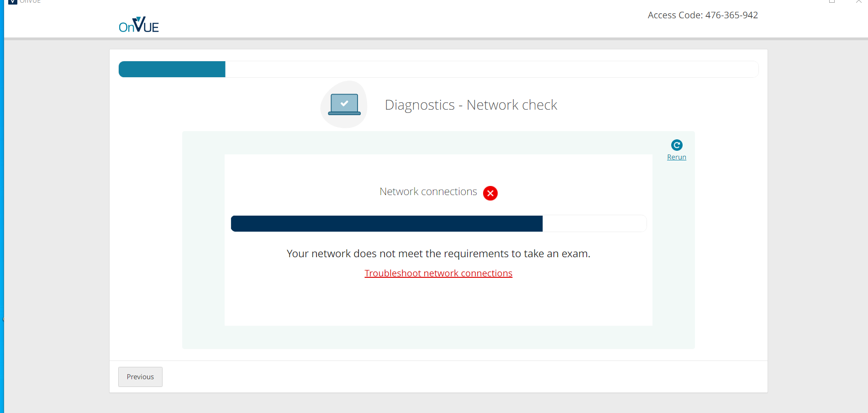Viewport: 868px width, 413px height.
Task: Click the Network connections label
Action: 428,191
